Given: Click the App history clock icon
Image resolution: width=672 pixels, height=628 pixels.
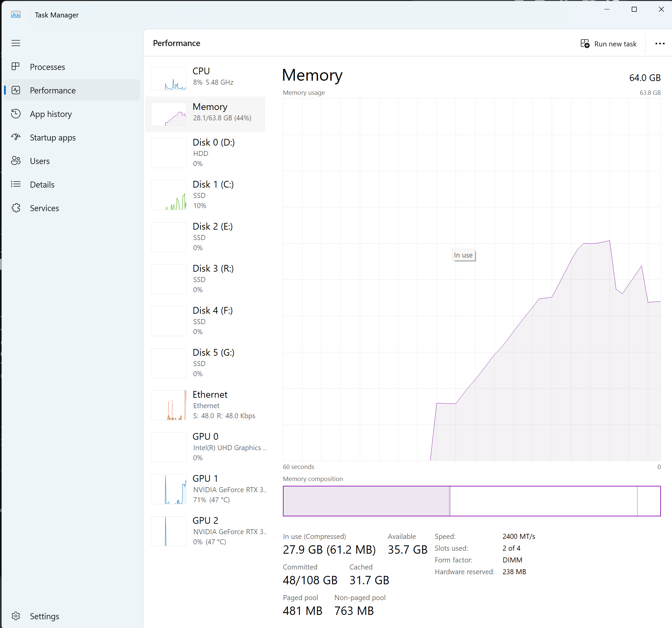Looking at the screenshot, I should click(x=15, y=114).
